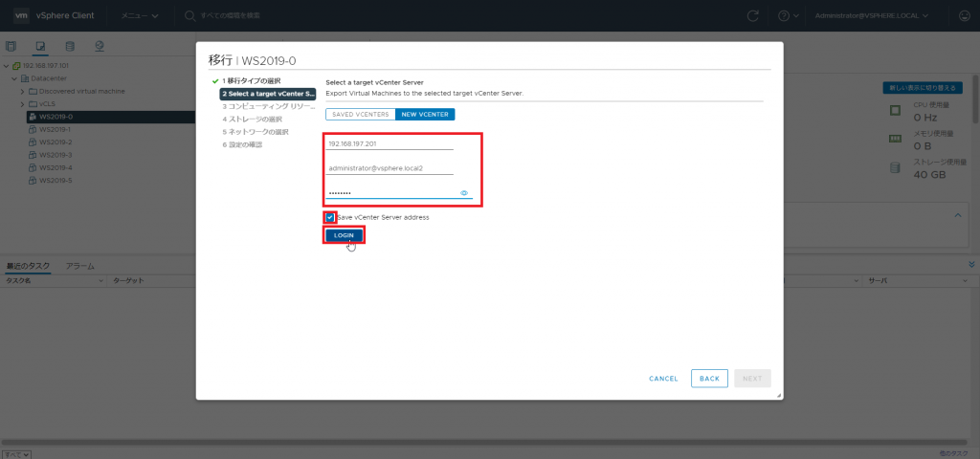Open the アラーム tab
The image size is (980, 459).
pyautogui.click(x=80, y=266)
